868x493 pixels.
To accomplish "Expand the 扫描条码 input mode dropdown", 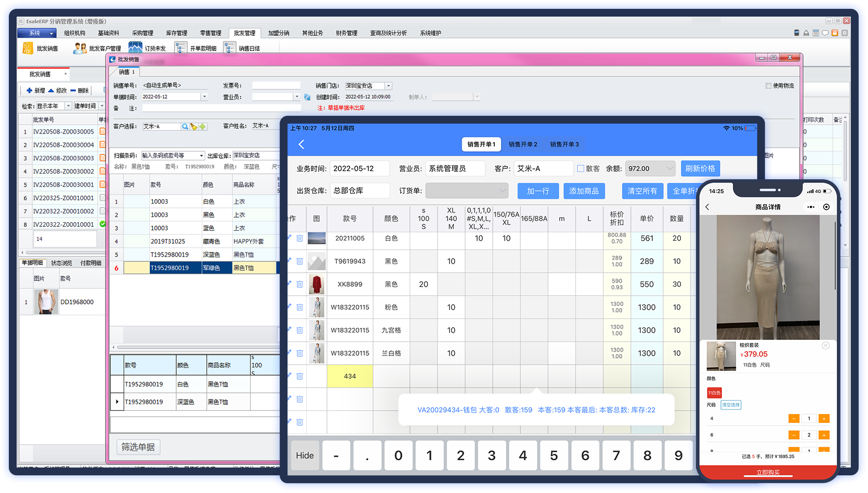I will pyautogui.click(x=202, y=155).
